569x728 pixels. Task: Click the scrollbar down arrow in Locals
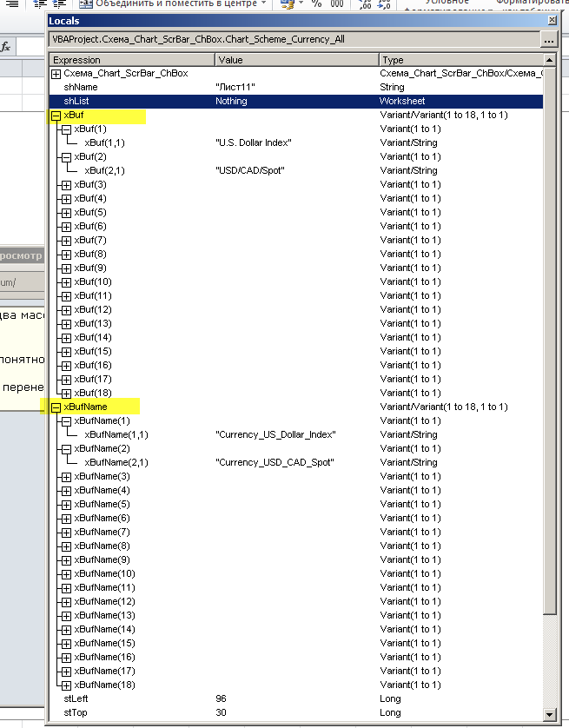click(550, 714)
